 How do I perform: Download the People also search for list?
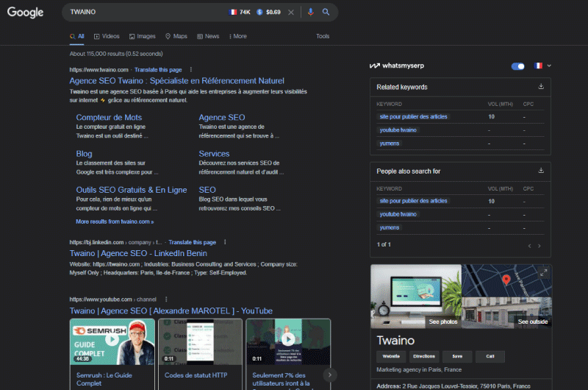click(541, 171)
